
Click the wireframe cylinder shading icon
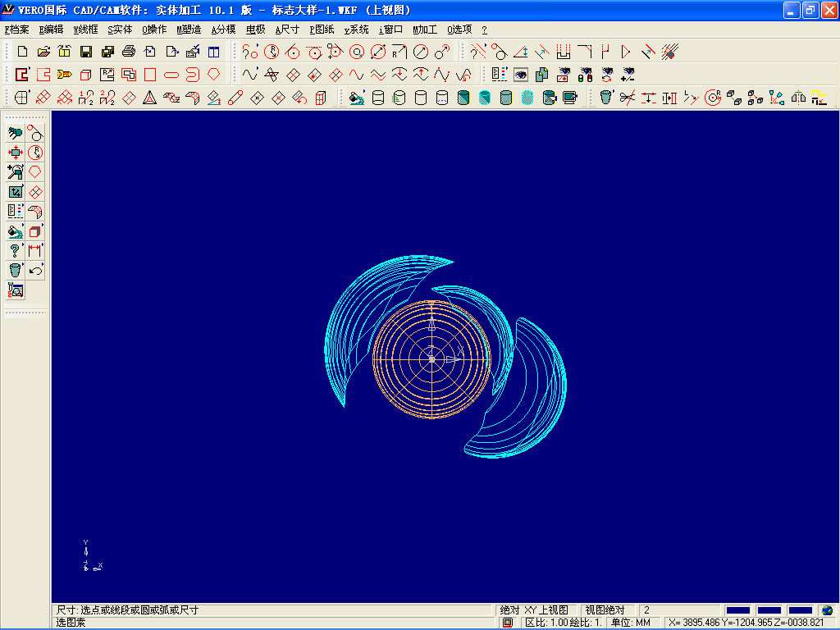click(x=378, y=98)
